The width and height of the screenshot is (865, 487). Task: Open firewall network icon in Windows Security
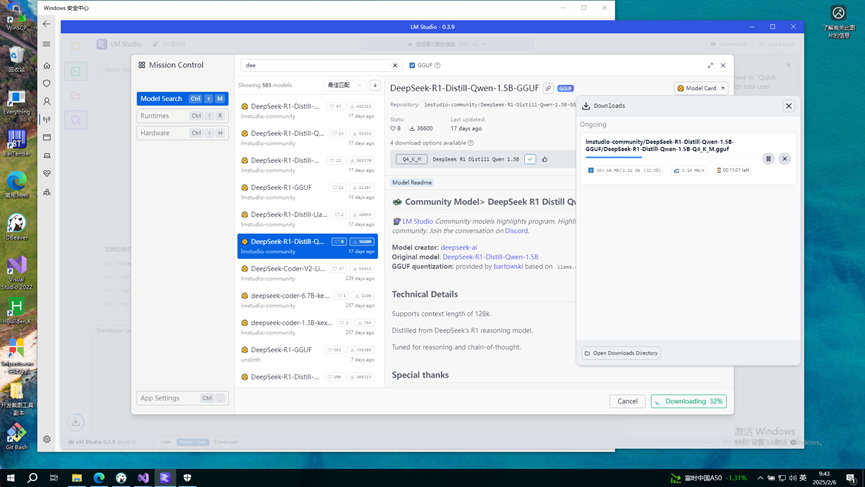pos(47,119)
